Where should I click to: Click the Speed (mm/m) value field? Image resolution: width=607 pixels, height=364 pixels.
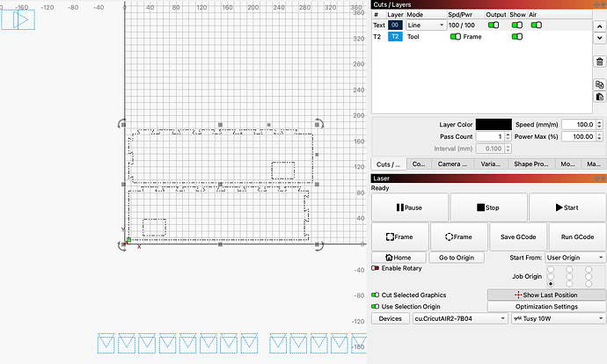tap(579, 125)
